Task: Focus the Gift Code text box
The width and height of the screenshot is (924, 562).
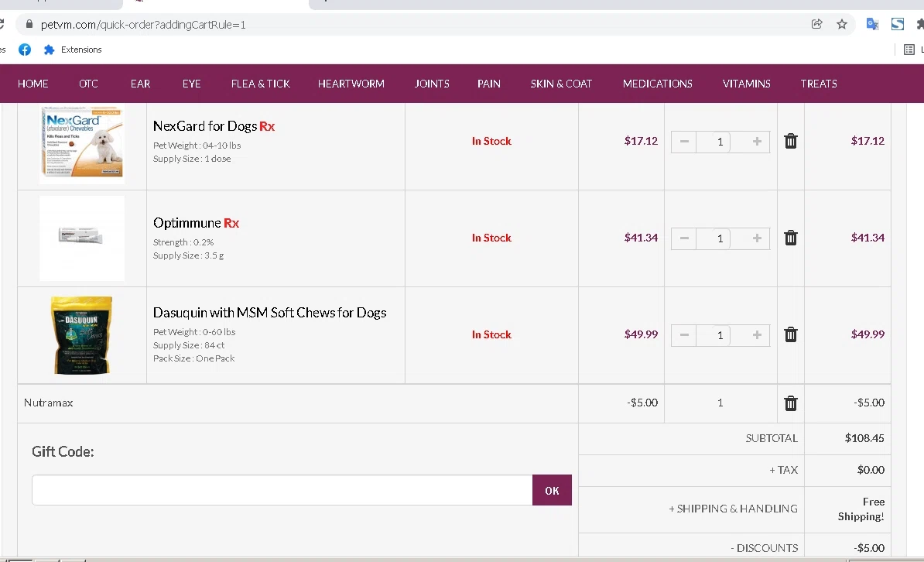Action: (282, 490)
